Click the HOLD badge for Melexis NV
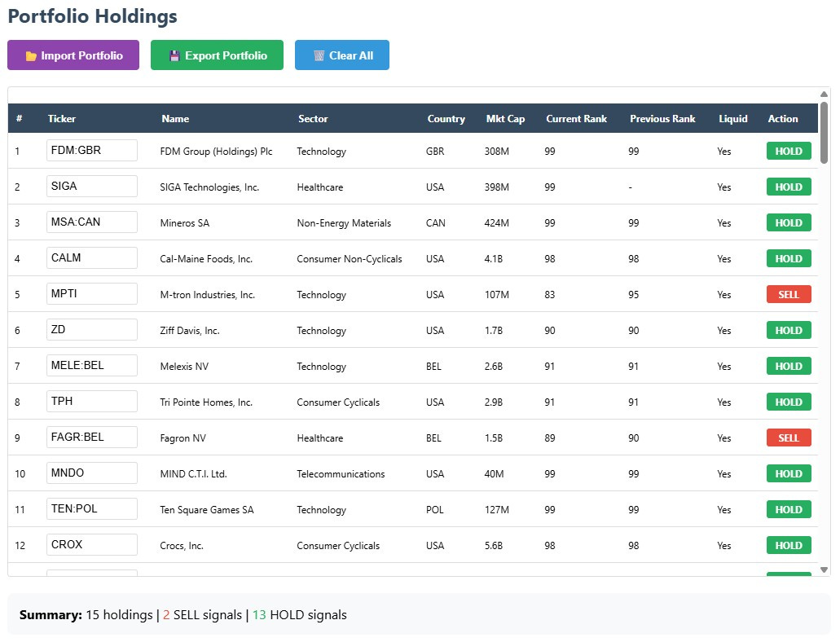This screenshot has width=840, height=642. tap(789, 367)
